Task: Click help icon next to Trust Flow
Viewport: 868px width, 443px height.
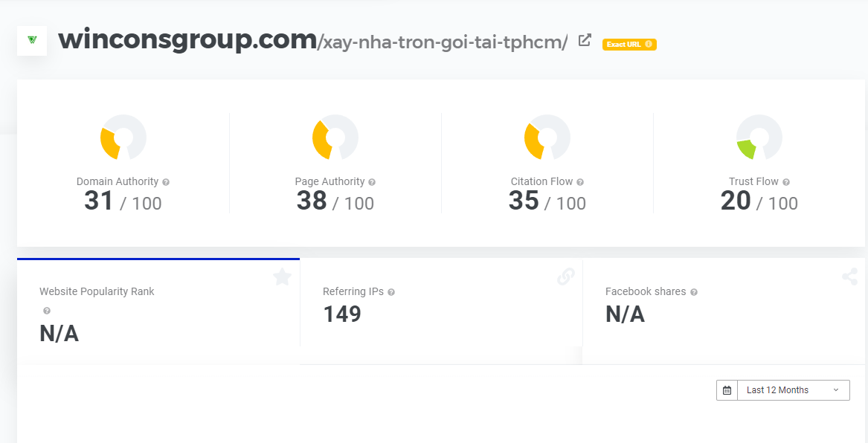Action: tap(786, 182)
